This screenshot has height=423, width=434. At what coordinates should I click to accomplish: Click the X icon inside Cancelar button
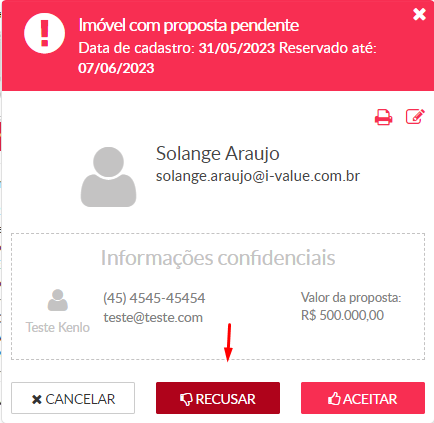37,399
